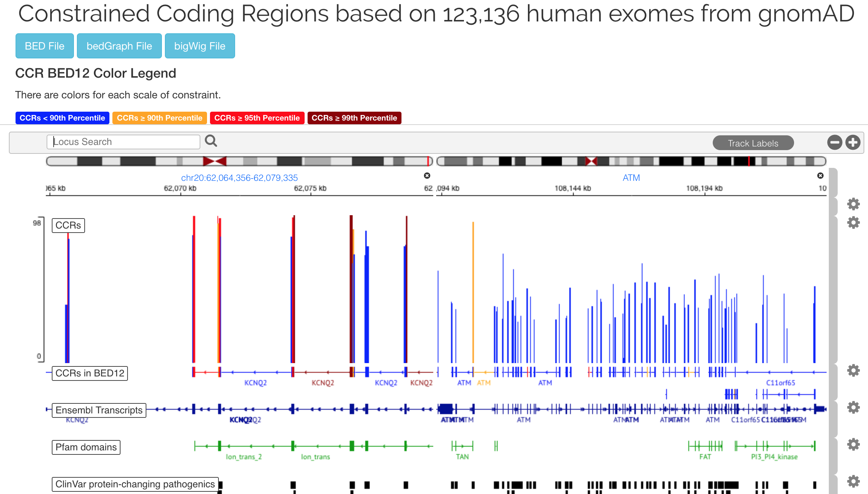Open gear settings for ClinVar pathogenics track
The height and width of the screenshot is (494, 868).
pyautogui.click(x=853, y=481)
